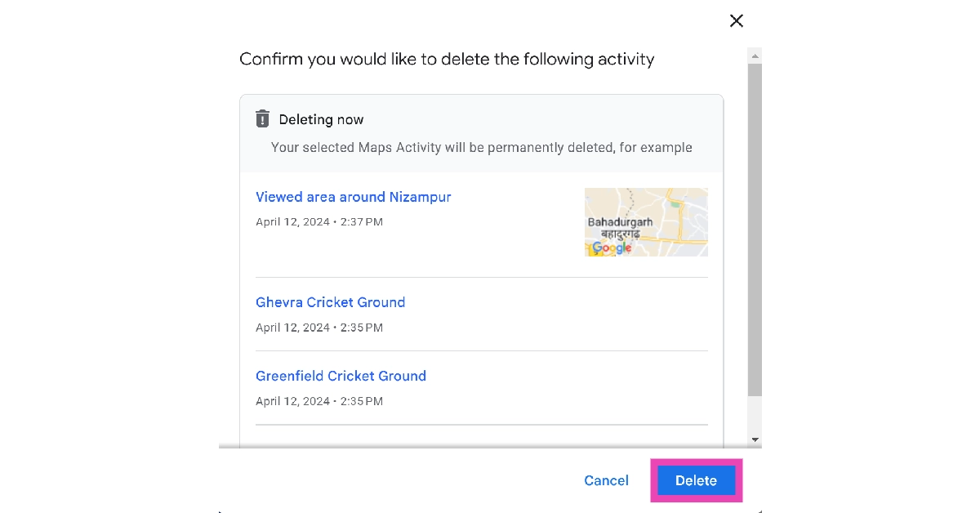Click the 2:37 PM timestamp under Nizampur
980x513 pixels.
(319, 221)
